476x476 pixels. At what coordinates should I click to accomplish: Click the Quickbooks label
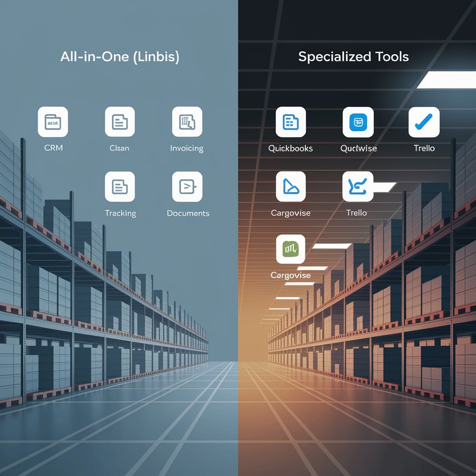291,148
